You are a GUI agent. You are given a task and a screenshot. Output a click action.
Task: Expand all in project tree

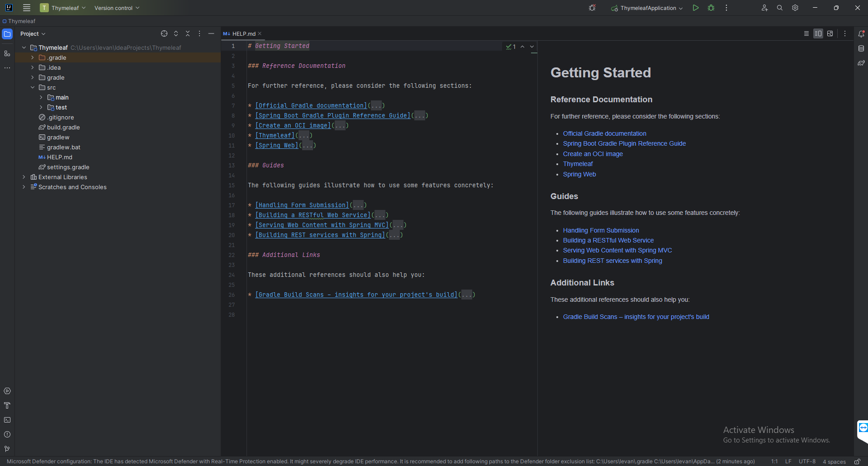pos(176,33)
